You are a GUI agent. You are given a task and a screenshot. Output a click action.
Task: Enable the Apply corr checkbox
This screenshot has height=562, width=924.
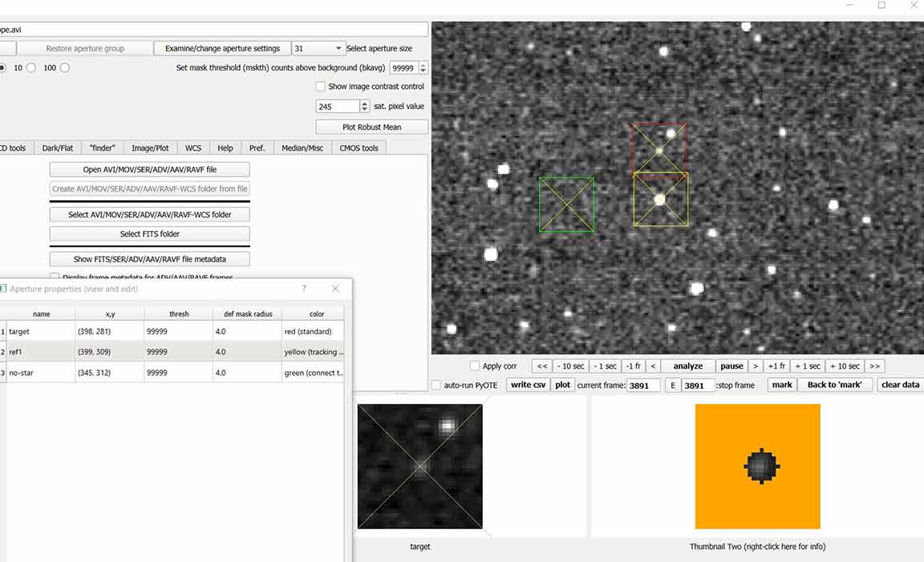[x=474, y=366]
